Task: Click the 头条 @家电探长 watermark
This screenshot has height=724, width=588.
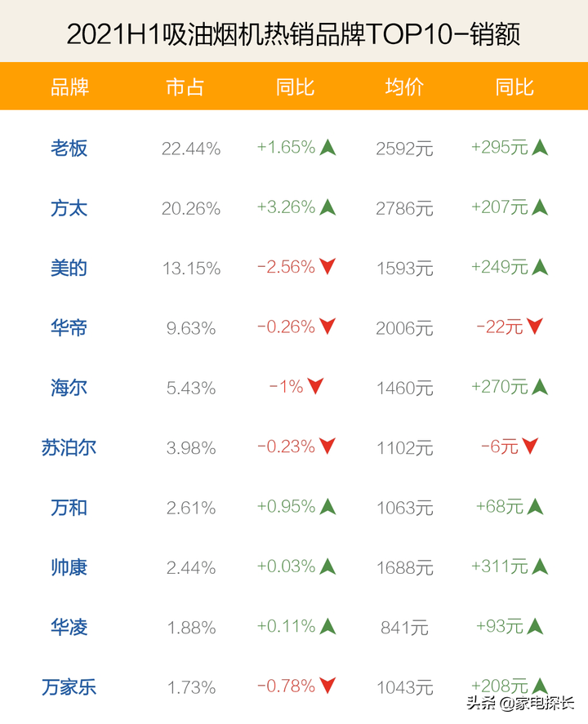Action: click(520, 703)
